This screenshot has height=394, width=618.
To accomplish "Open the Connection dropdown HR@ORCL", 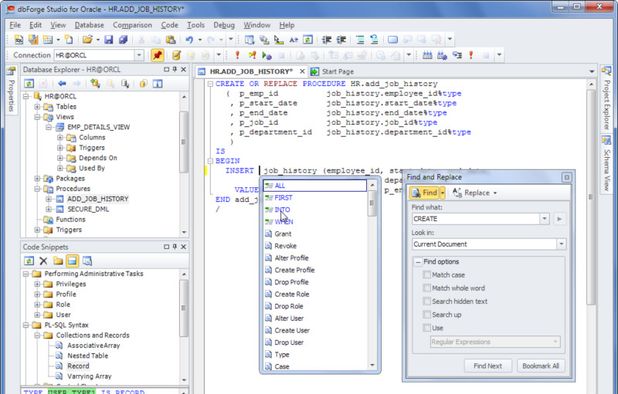I will [139, 55].
